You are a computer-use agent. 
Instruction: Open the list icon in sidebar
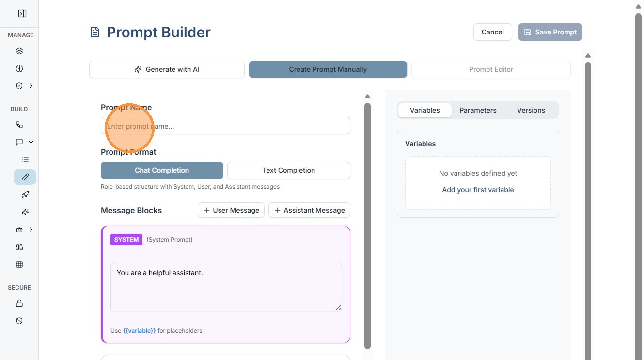click(x=25, y=160)
